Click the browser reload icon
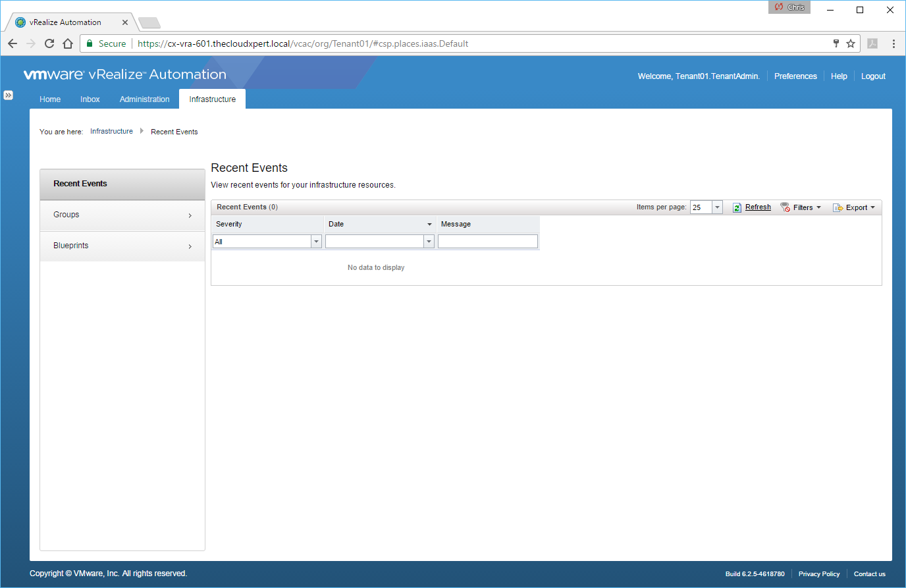This screenshot has height=588, width=906. [x=49, y=43]
